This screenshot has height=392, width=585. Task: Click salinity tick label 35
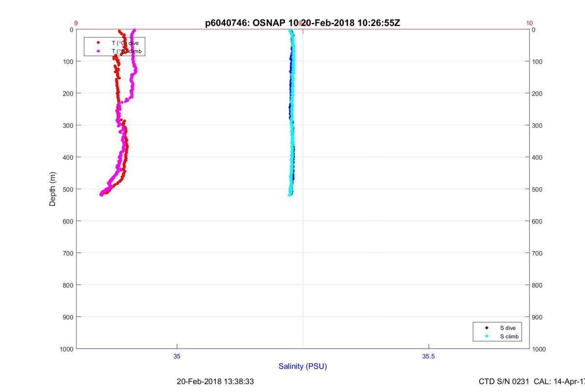point(177,356)
